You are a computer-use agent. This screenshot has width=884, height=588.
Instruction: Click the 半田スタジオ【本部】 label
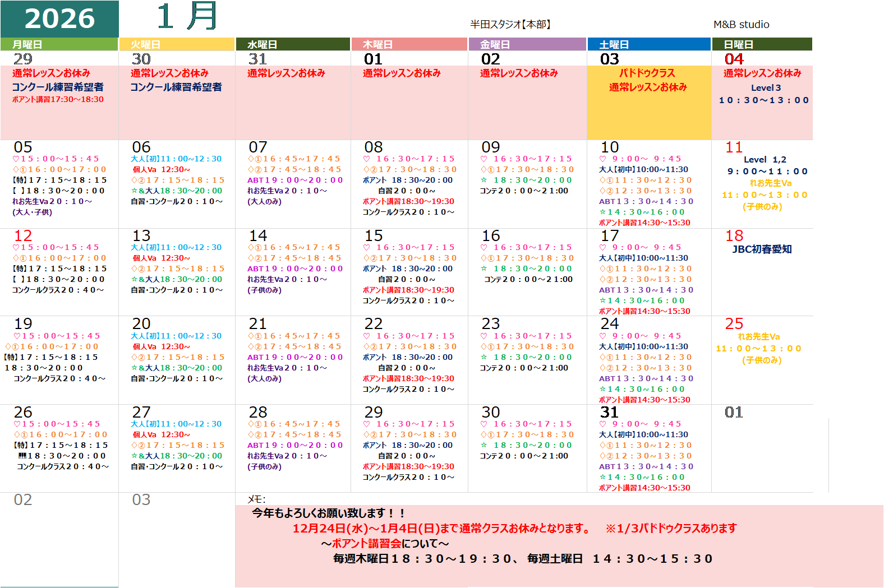click(511, 24)
